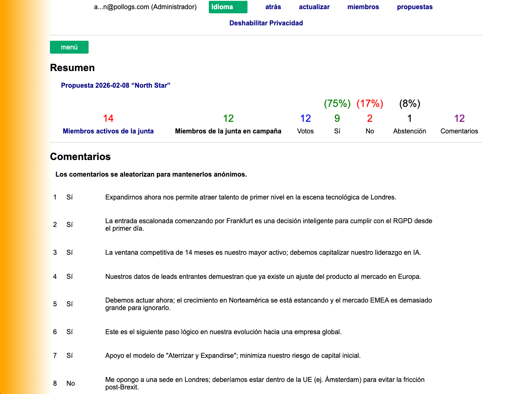
Task: Click Deshabilitar Privacidad link
Action: (x=266, y=23)
